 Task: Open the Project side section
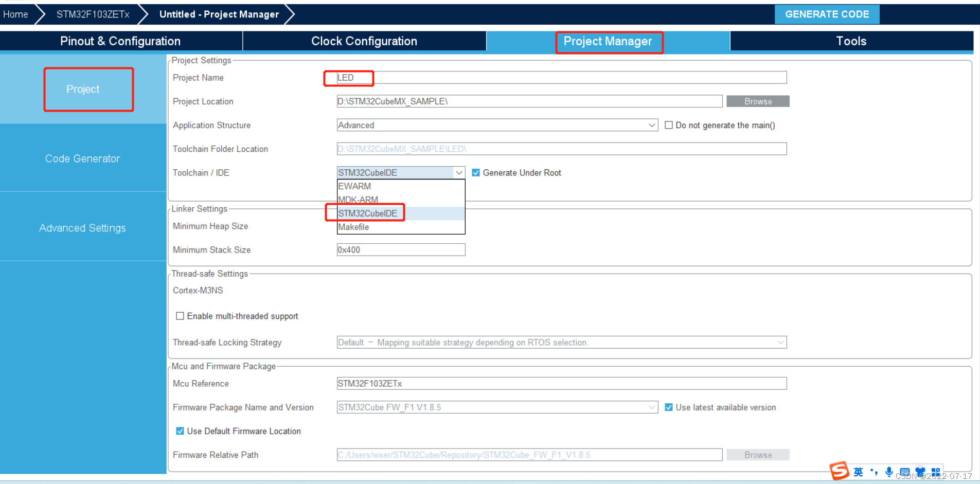83,89
